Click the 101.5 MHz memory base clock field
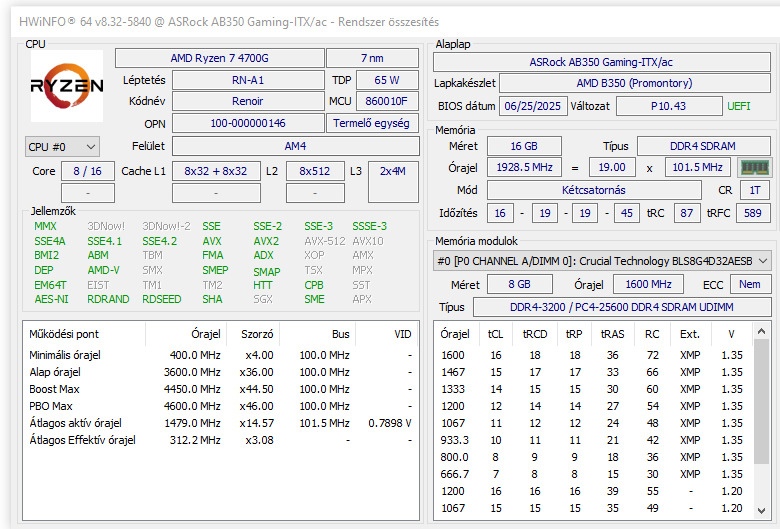 697,167
